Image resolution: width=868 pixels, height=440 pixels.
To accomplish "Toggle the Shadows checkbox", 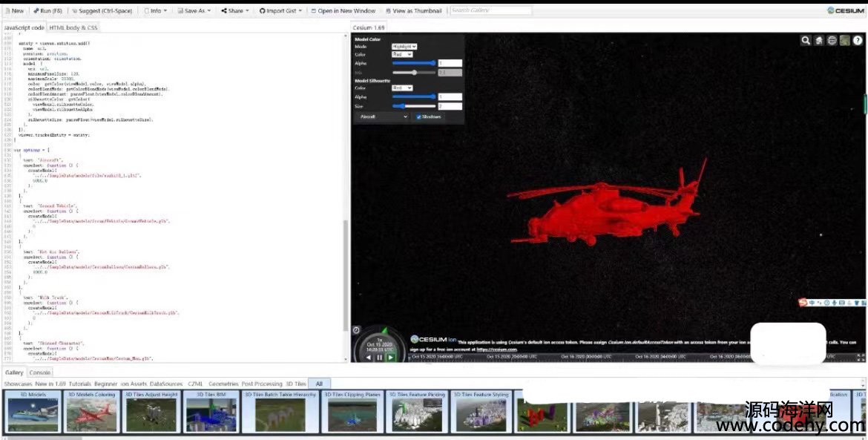I will 419,116.
